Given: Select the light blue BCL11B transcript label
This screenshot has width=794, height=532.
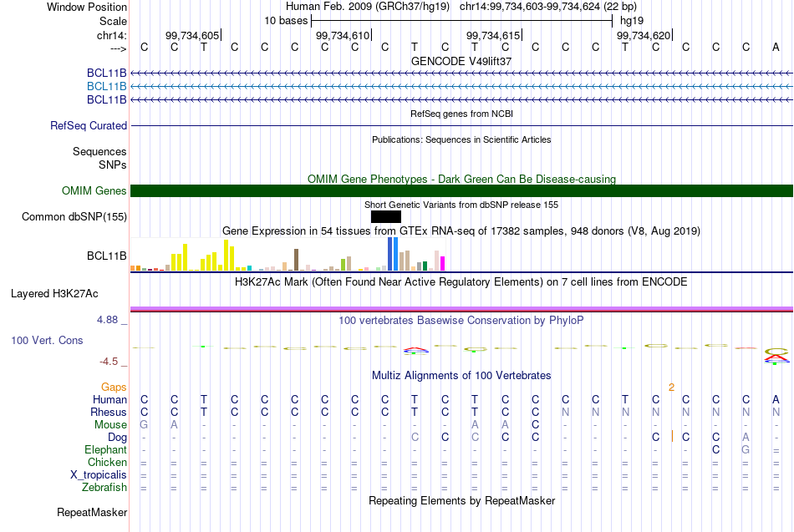Looking at the screenshot, I should [x=106, y=87].
